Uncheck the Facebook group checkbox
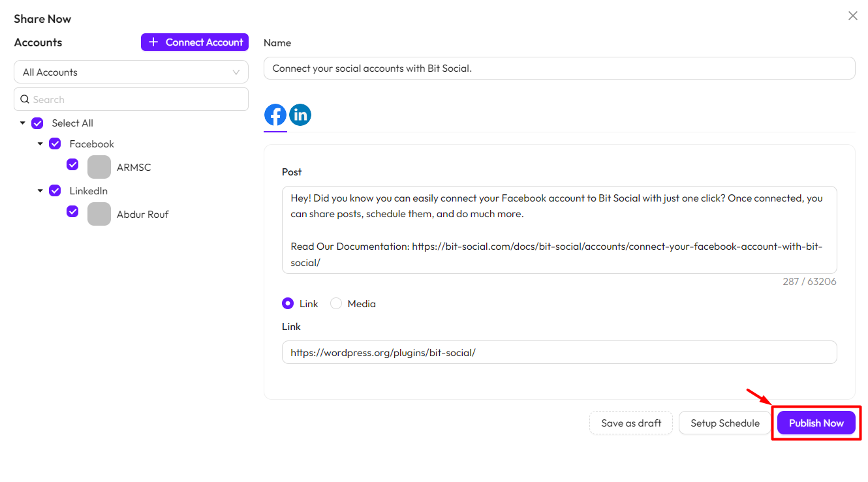Image resolution: width=868 pixels, height=482 pixels. click(x=55, y=144)
